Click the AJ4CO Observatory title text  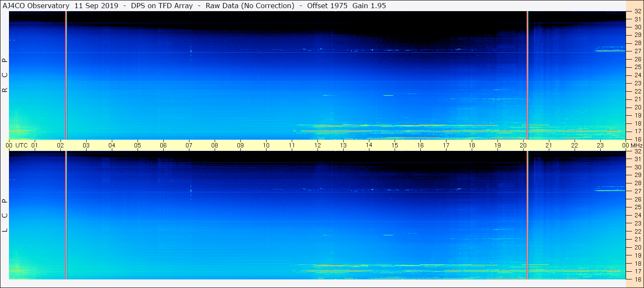pos(36,6)
